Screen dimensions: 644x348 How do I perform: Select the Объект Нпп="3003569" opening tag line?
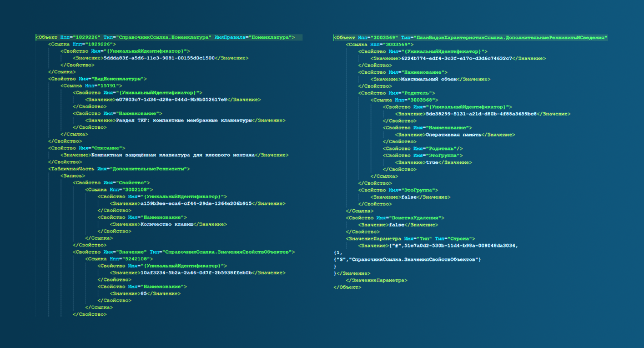[x=470, y=38]
